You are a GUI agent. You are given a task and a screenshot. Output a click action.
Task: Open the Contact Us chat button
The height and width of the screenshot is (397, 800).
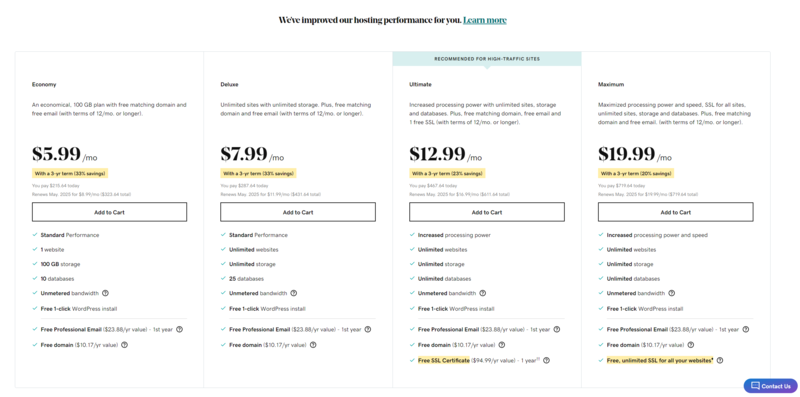(x=770, y=386)
